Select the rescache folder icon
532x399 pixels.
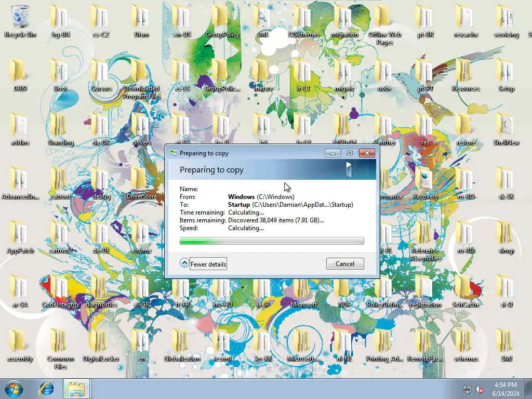pos(466,21)
